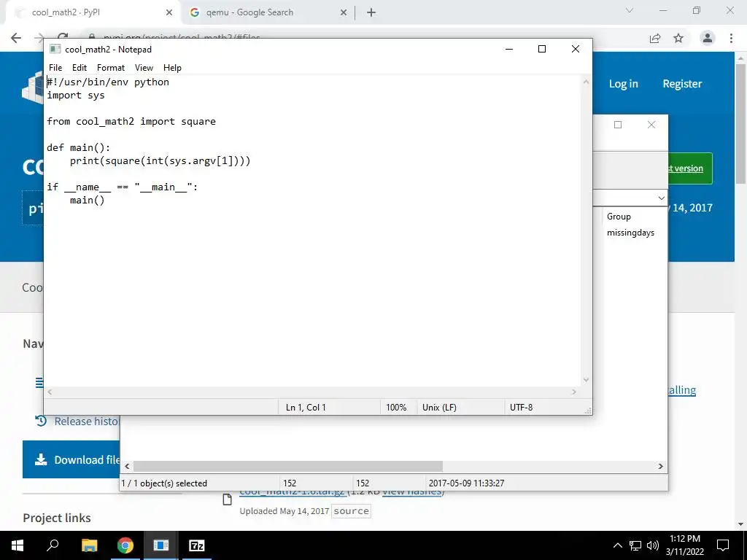This screenshot has width=747, height=560.
Task: Click 2017-05-09 11:33:27 in 7-Zip status bar
Action: coord(466,483)
